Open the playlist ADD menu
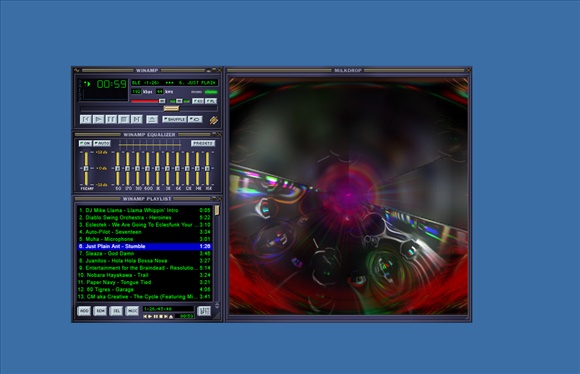The image size is (580, 374). pyautogui.click(x=84, y=311)
